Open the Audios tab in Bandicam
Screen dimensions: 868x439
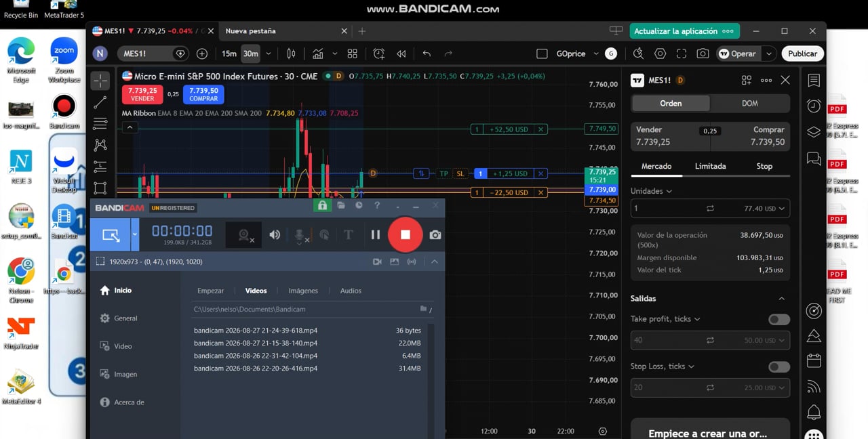tap(351, 291)
